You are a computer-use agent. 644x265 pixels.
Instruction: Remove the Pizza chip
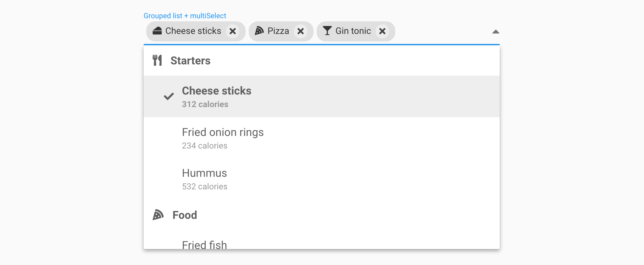301,31
